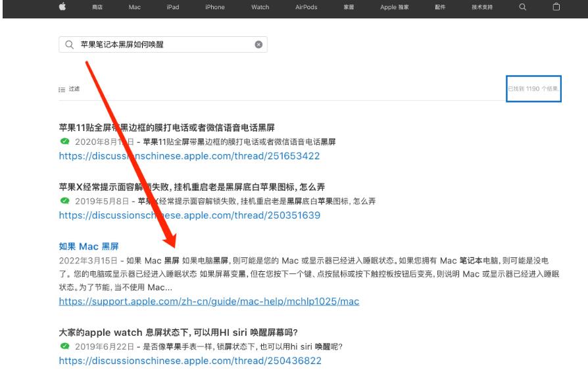Open the Apple 独家 menu item

(x=395, y=7)
